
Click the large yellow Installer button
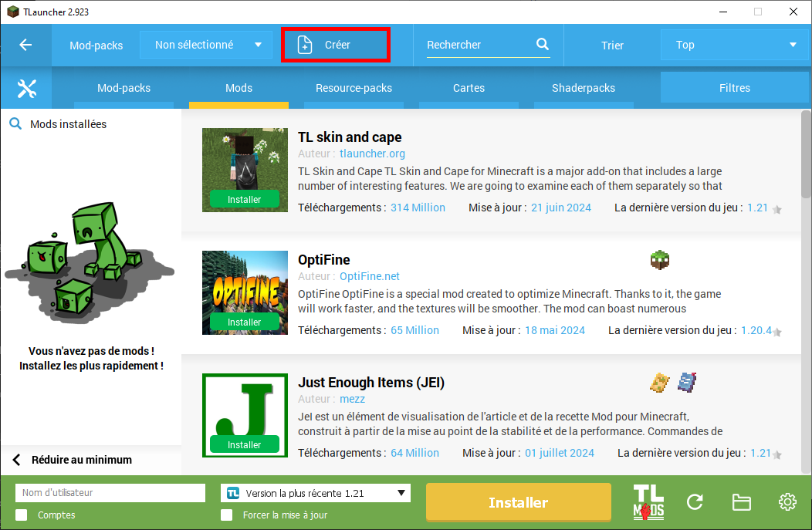coord(518,502)
